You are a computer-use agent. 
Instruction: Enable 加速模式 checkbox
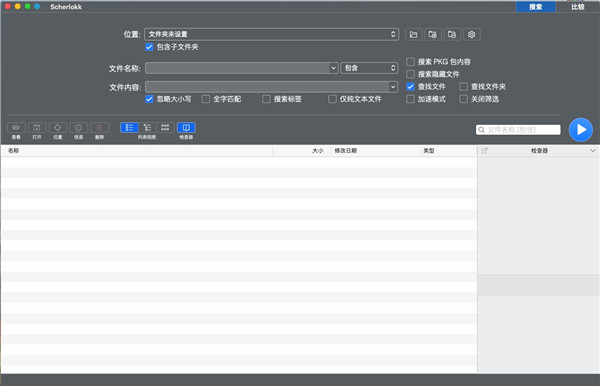411,99
